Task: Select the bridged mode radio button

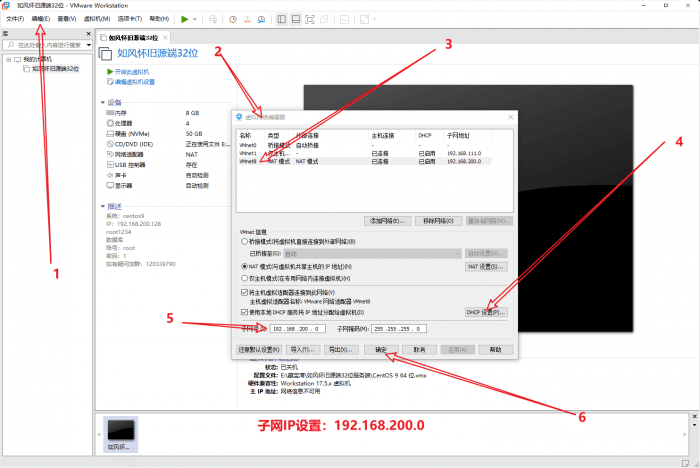Action: pos(243,241)
